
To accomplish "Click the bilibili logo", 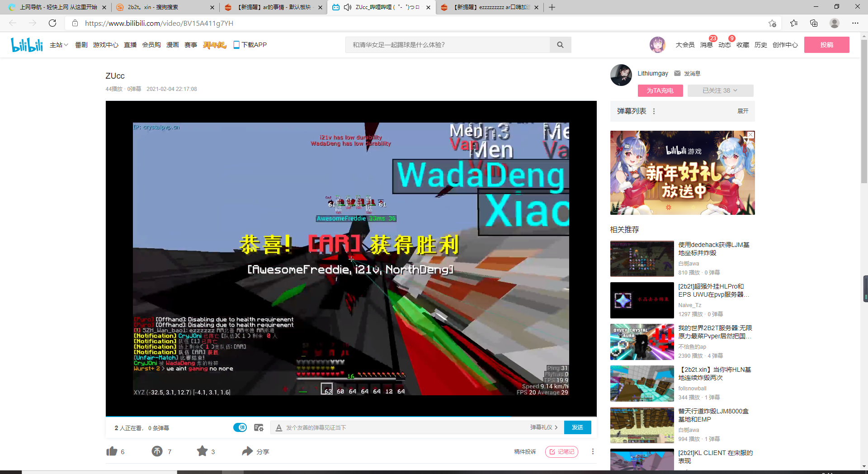I will point(27,45).
